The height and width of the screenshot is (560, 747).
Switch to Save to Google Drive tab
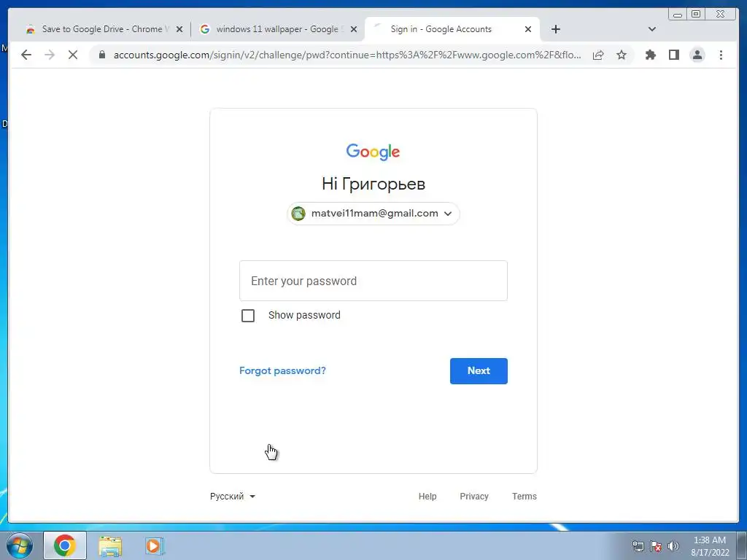(102, 29)
